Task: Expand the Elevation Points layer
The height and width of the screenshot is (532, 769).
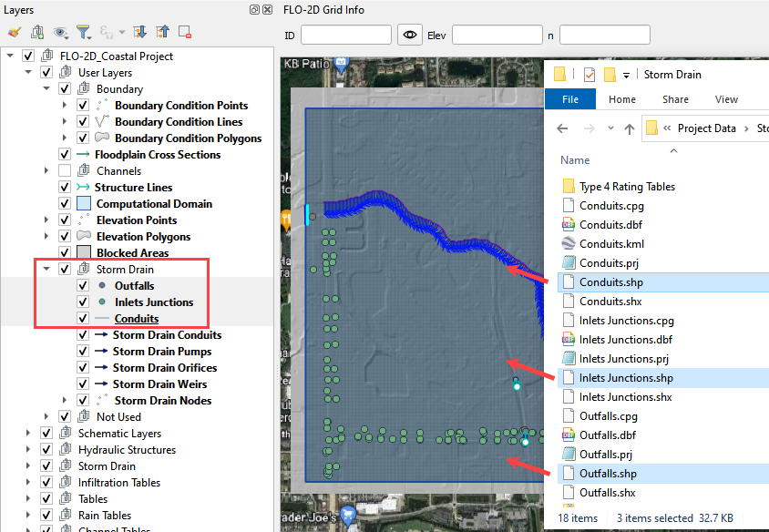Action: pos(46,220)
